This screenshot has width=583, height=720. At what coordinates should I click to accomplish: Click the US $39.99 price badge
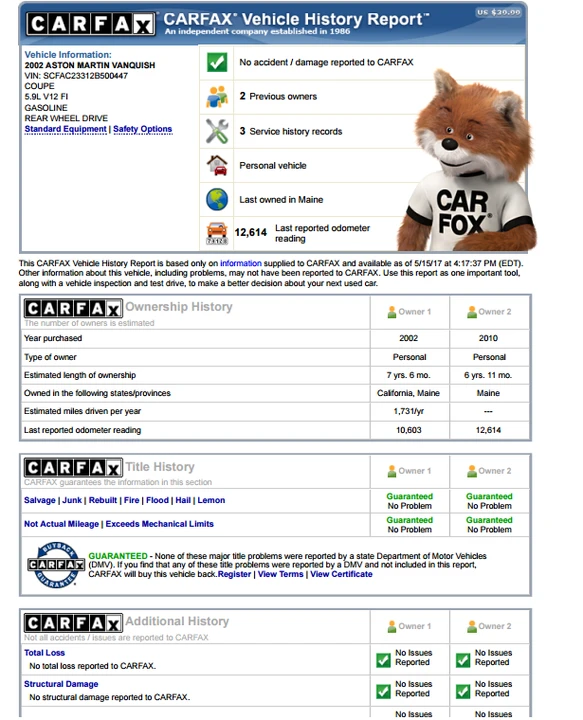coord(499,12)
